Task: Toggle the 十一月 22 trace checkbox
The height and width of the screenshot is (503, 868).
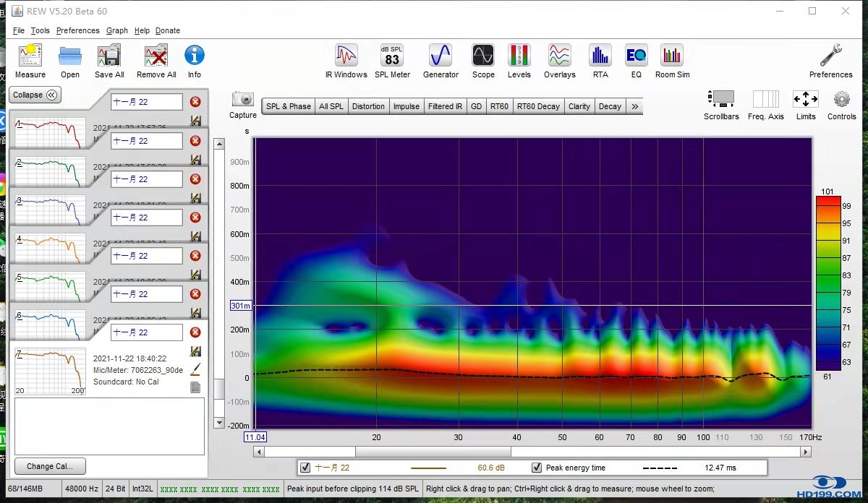Action: (305, 468)
